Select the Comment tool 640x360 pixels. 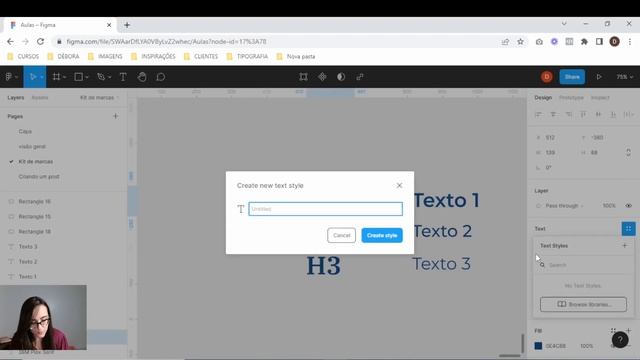(161, 77)
